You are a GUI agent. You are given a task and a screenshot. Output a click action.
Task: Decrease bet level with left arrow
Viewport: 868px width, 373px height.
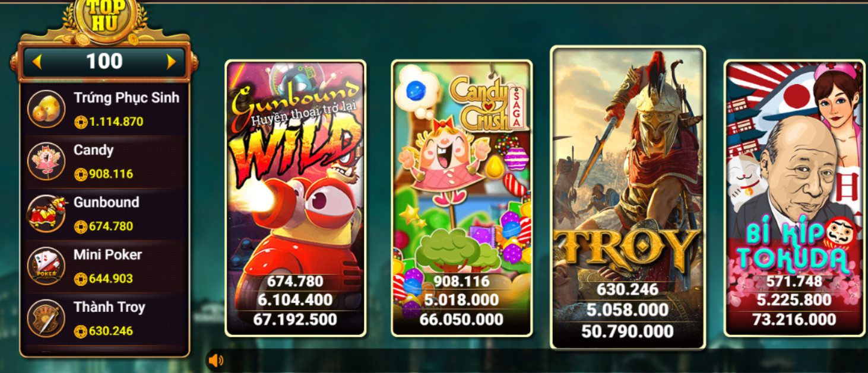click(x=37, y=62)
